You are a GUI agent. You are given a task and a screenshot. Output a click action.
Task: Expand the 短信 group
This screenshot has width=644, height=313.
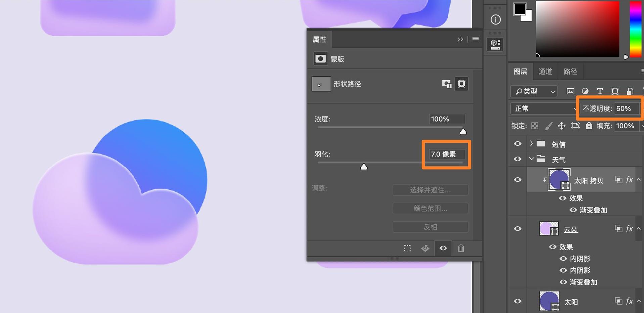pos(532,143)
